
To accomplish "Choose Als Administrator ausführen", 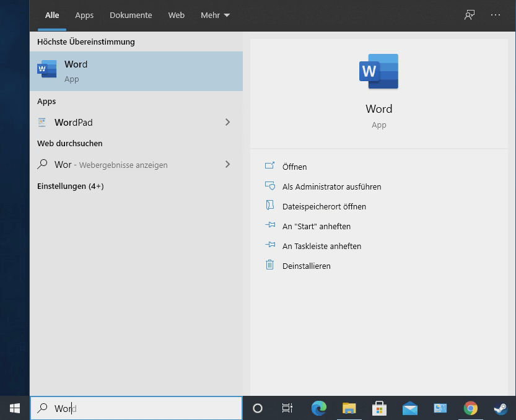I will point(331,186).
